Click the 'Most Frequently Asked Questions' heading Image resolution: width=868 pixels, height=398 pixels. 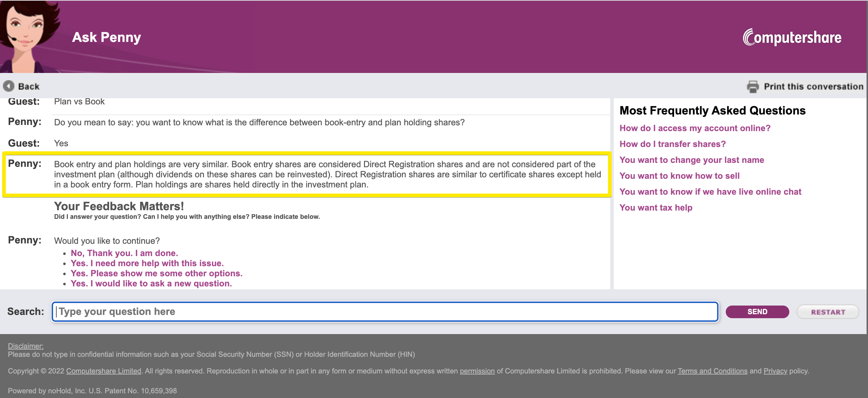(x=712, y=111)
